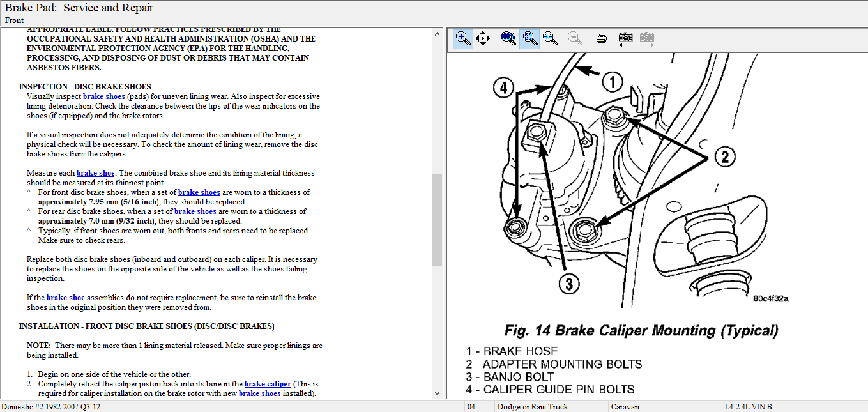Go to next image greyed camera icon
This screenshot has width=868, height=412.
(x=647, y=39)
